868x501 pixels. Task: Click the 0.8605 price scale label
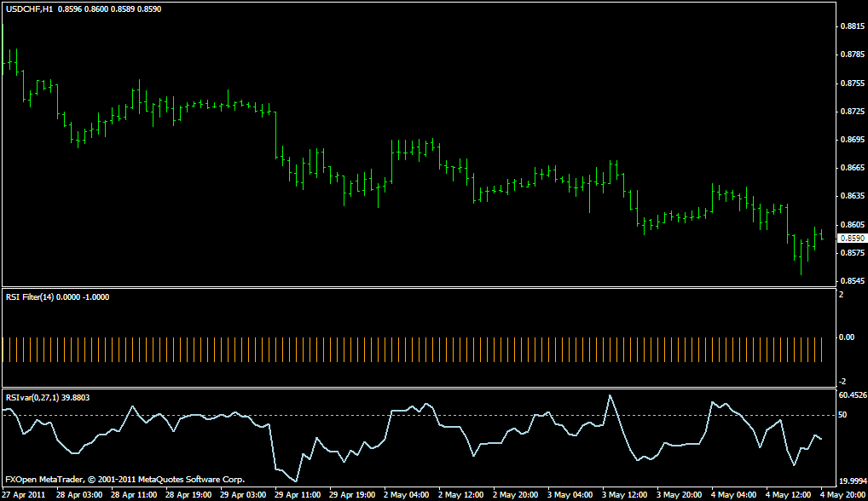point(853,224)
